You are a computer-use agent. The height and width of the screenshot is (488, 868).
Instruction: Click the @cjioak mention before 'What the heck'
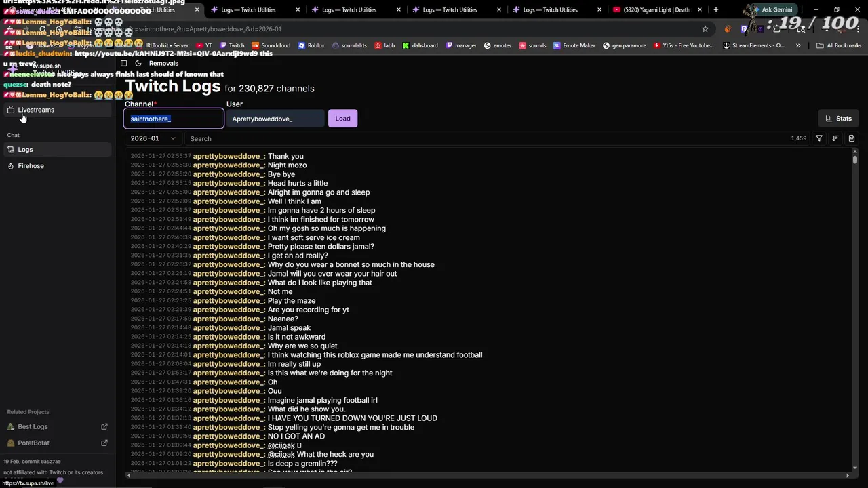point(281,454)
